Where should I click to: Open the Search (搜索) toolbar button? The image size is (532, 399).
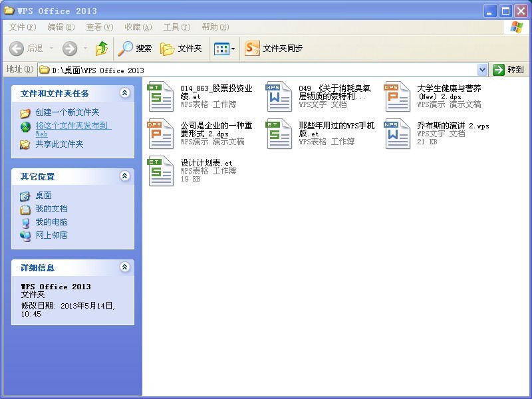(x=135, y=49)
